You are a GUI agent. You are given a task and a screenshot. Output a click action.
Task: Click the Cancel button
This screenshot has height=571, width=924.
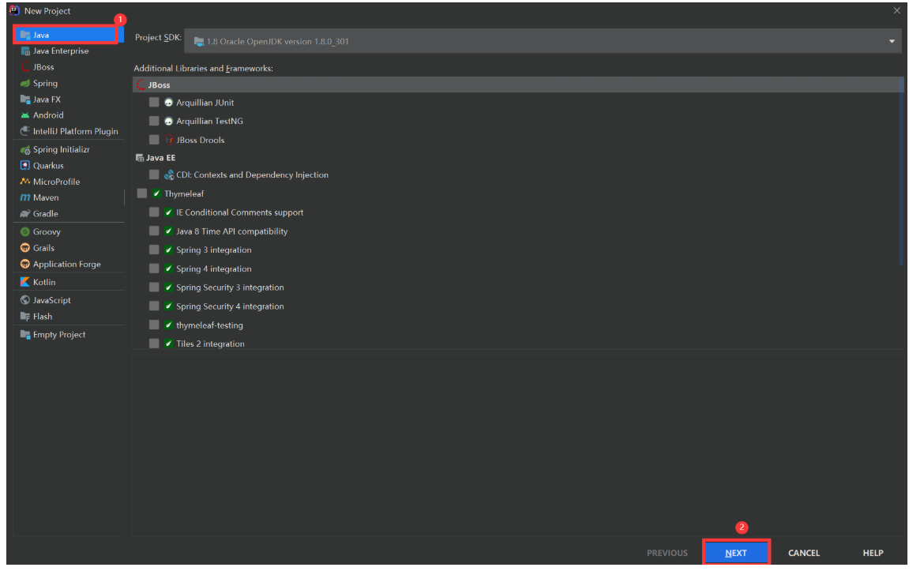pos(804,554)
